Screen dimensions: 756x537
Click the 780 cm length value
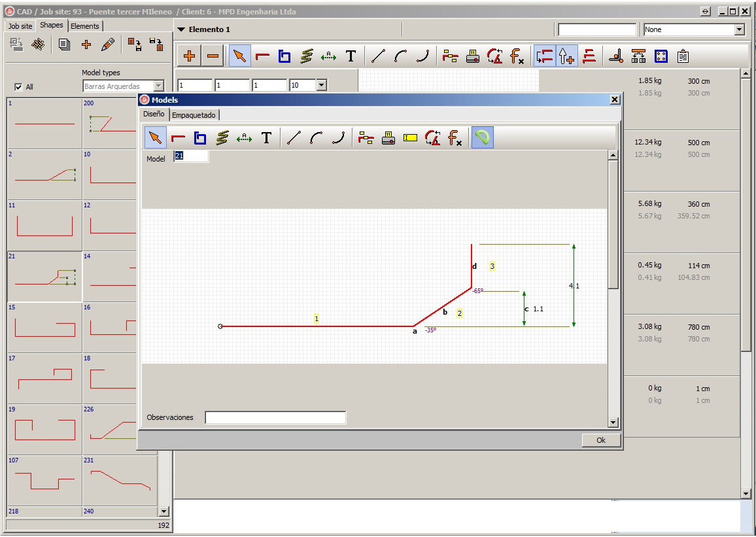pos(698,327)
